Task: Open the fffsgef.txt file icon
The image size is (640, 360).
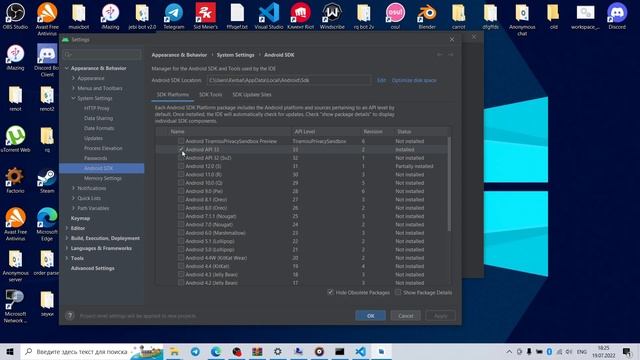Action: click(237, 16)
